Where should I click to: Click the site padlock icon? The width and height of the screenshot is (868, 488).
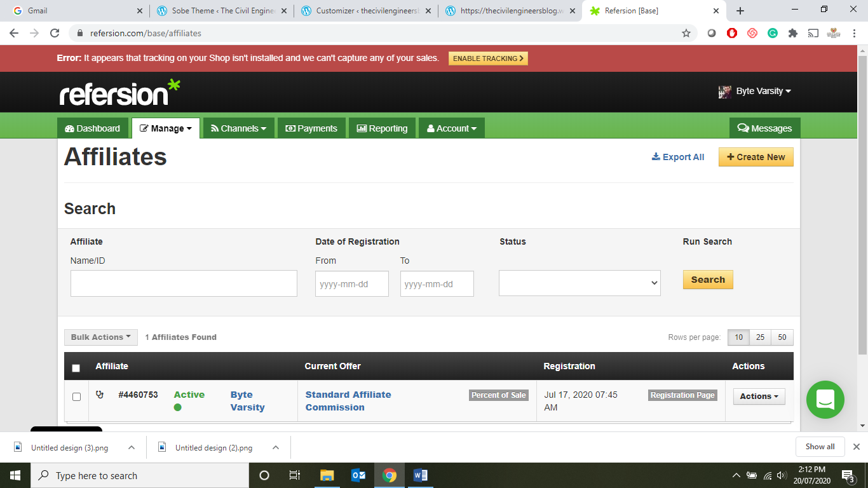pyautogui.click(x=80, y=33)
